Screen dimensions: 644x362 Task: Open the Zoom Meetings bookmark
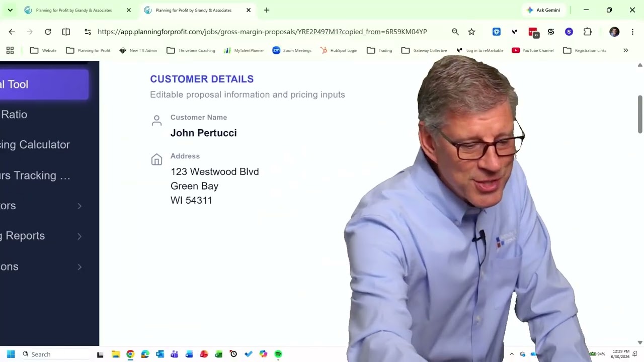292,50
